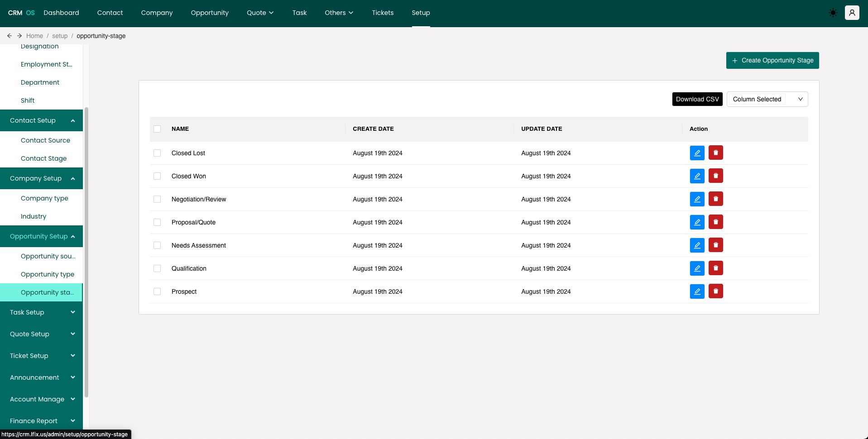Delete the Qualification stage
The height and width of the screenshot is (439, 868).
[x=715, y=268]
